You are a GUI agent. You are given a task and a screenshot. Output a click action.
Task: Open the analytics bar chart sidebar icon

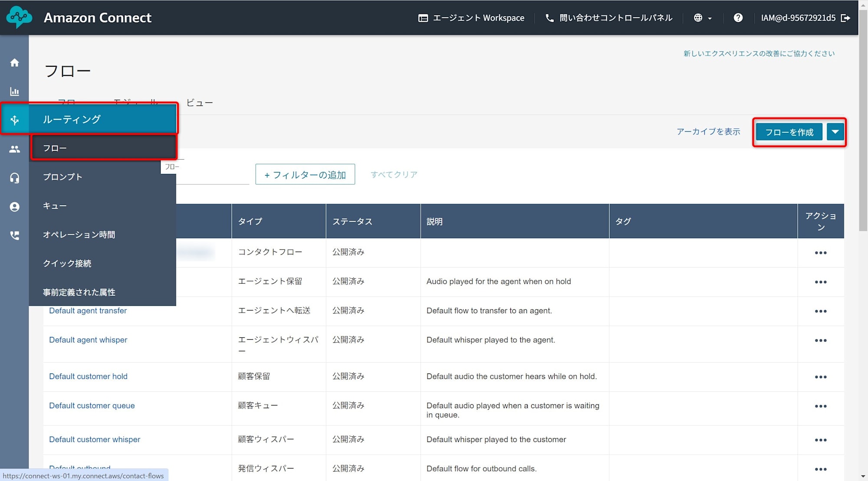(x=14, y=92)
